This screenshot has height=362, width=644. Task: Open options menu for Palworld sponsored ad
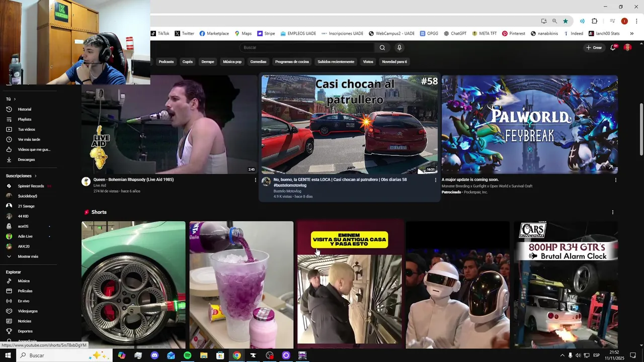[x=615, y=180]
